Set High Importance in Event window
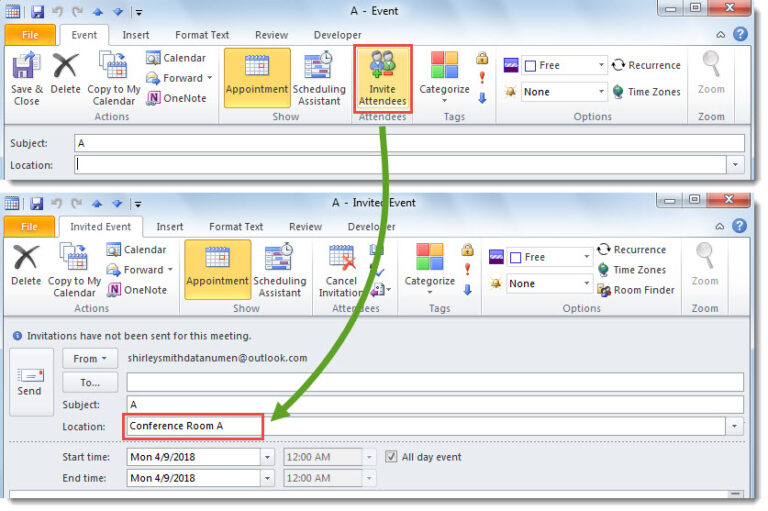The width and height of the screenshot is (768, 511). tap(482, 77)
